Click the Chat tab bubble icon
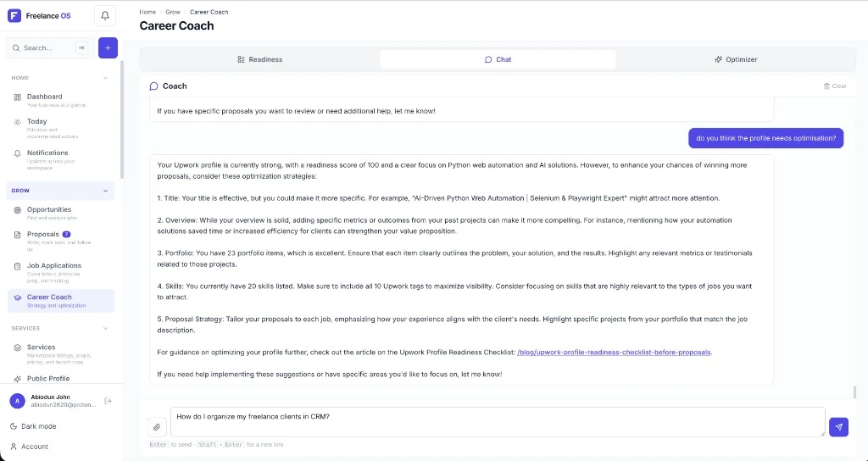This screenshot has width=868, height=461. tap(487, 59)
